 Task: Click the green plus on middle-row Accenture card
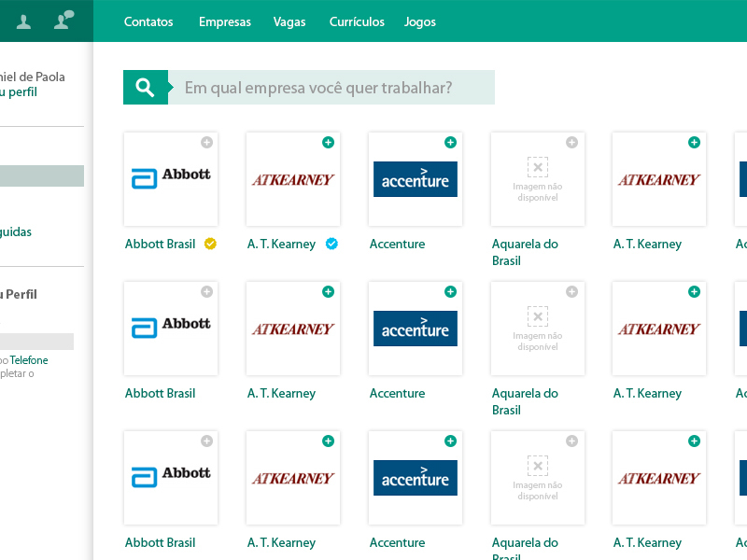click(450, 292)
